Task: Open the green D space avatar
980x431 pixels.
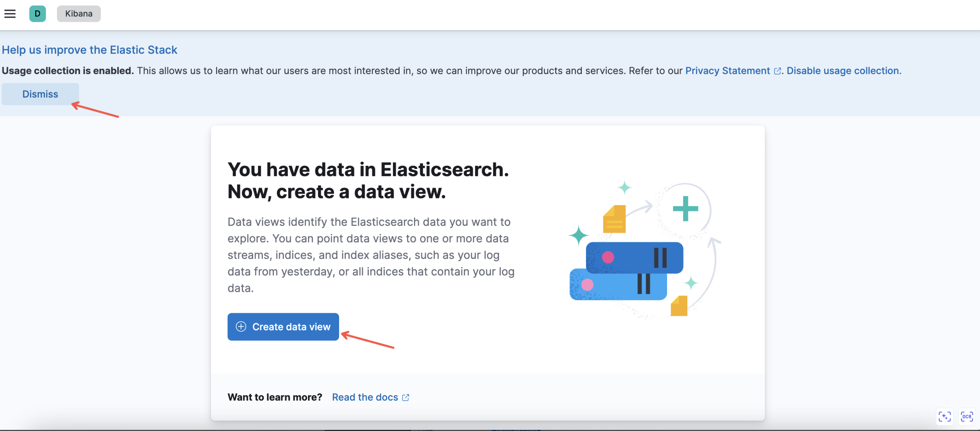Action: coord(37,14)
